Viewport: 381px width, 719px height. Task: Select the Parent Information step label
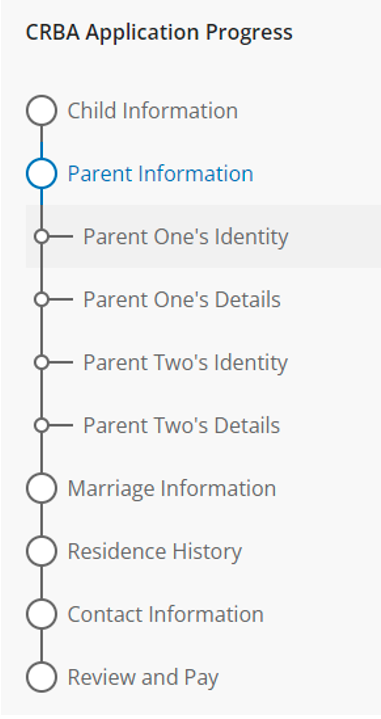[160, 174]
